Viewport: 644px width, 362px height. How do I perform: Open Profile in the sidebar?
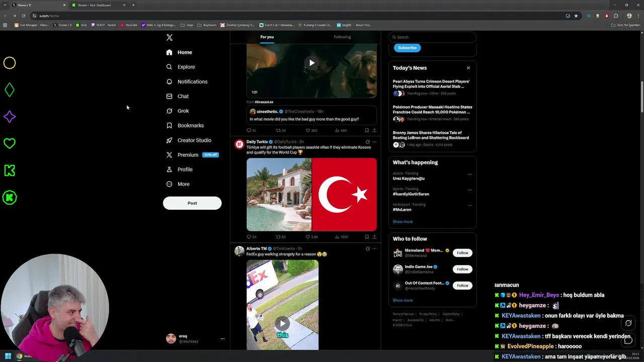[180, 169]
